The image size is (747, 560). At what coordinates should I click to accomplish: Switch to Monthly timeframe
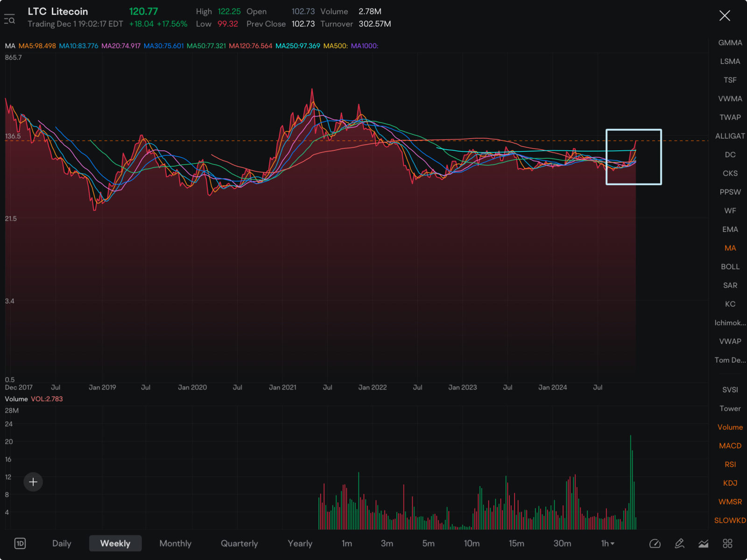[176, 543]
